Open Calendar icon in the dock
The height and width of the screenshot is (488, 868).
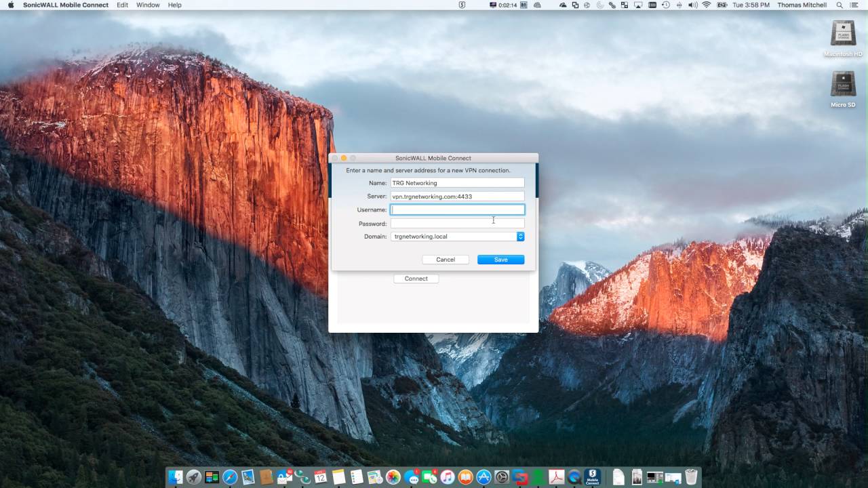click(320, 476)
